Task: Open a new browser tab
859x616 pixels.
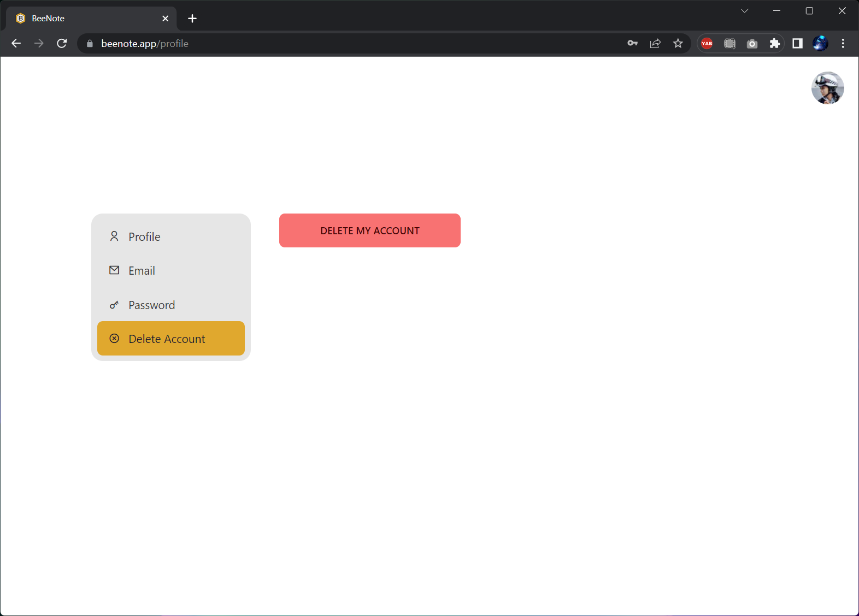Action: point(192,19)
